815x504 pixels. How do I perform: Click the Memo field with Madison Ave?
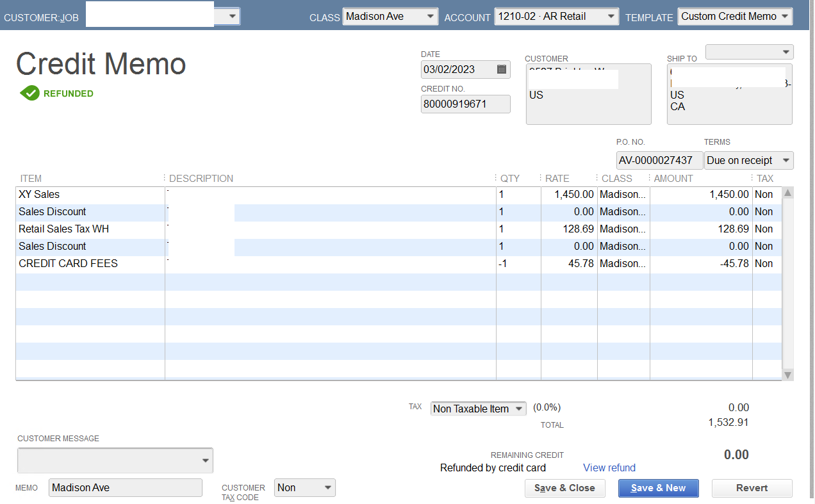point(125,488)
